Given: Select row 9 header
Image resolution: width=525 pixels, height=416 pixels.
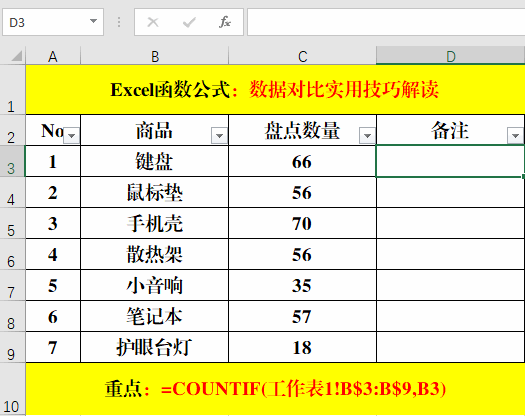Looking at the screenshot, I should tap(12, 347).
